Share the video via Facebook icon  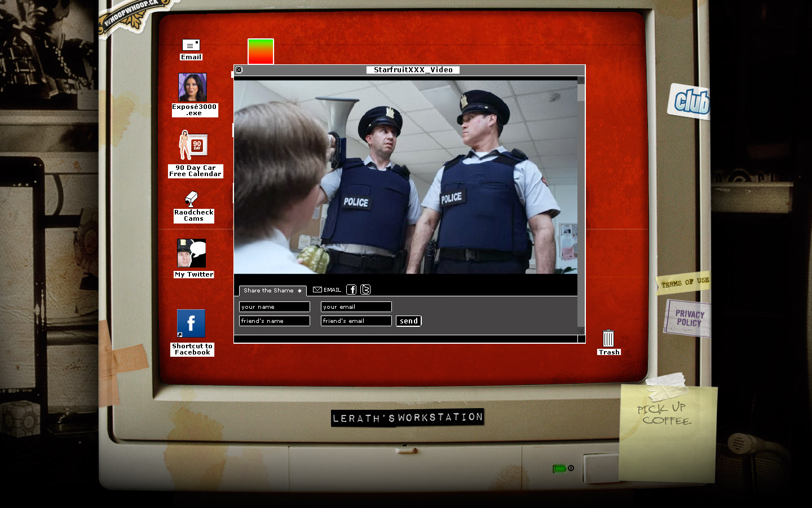(x=351, y=290)
